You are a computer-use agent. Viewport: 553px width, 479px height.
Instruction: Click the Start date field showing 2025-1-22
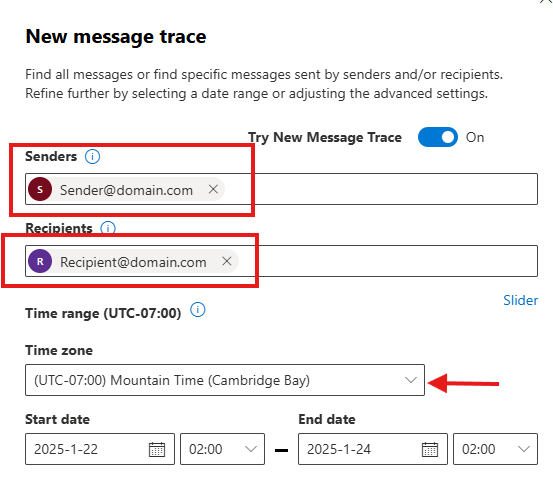point(100,449)
